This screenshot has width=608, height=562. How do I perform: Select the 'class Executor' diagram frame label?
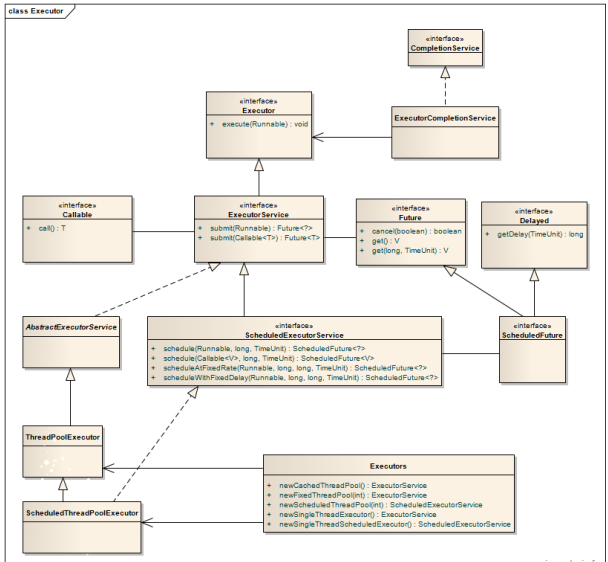(x=36, y=11)
